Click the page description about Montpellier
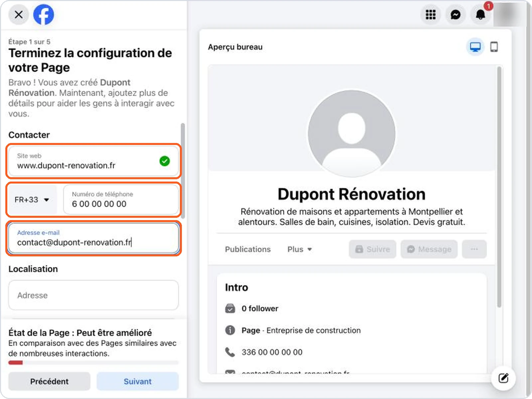 click(351, 217)
